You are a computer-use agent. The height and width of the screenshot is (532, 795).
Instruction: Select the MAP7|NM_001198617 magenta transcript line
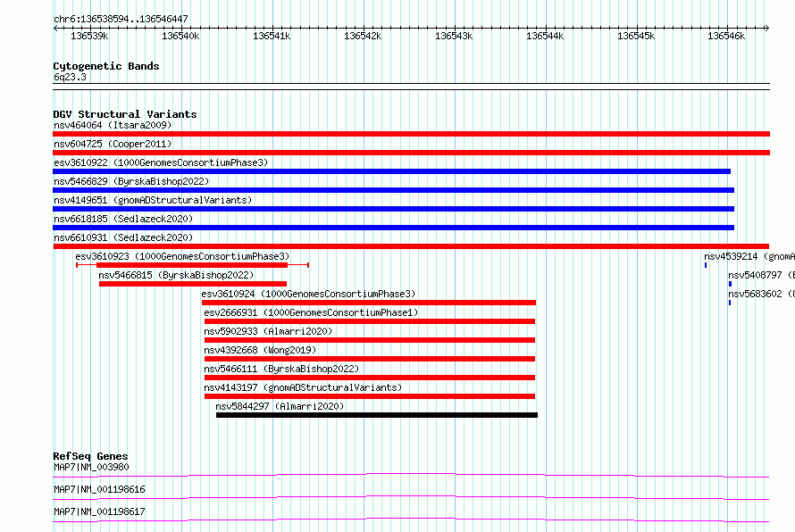411,520
